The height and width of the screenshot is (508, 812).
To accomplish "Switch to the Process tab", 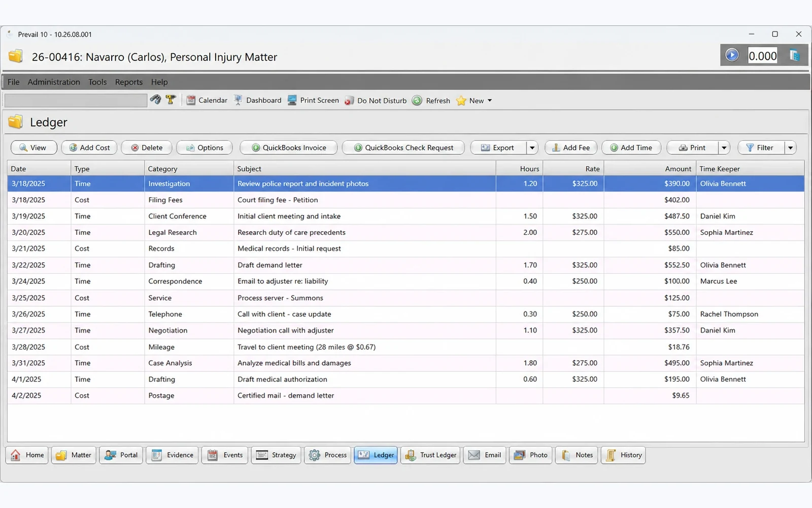I will [x=327, y=455].
